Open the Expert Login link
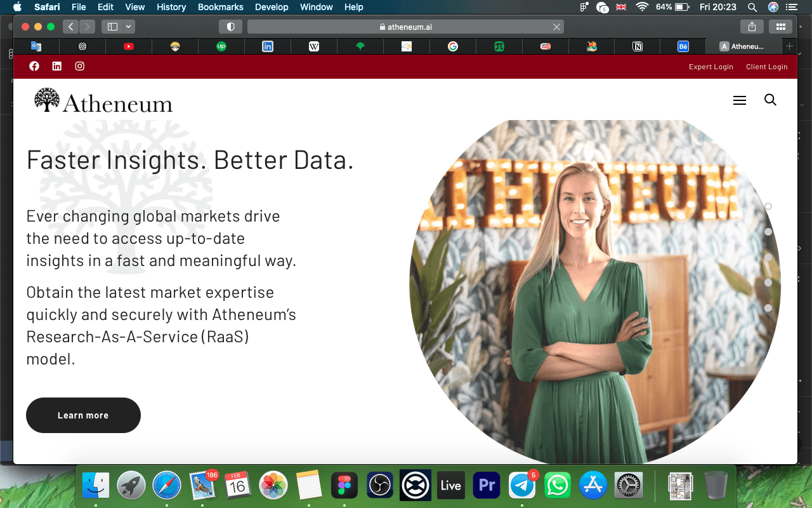Image resolution: width=812 pixels, height=508 pixels. (x=711, y=67)
